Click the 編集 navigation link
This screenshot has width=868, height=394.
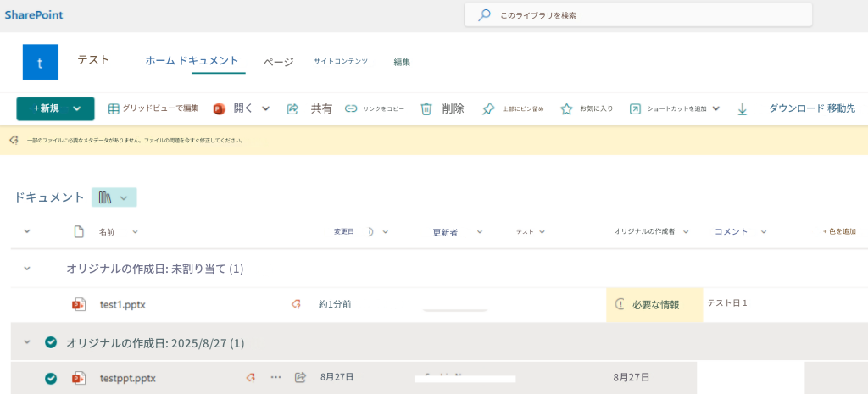click(402, 63)
